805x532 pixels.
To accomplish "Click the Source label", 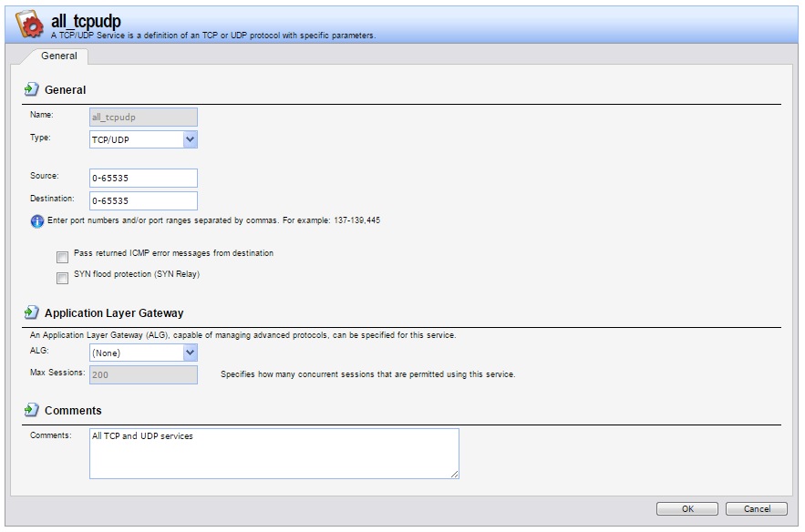I will coord(44,176).
